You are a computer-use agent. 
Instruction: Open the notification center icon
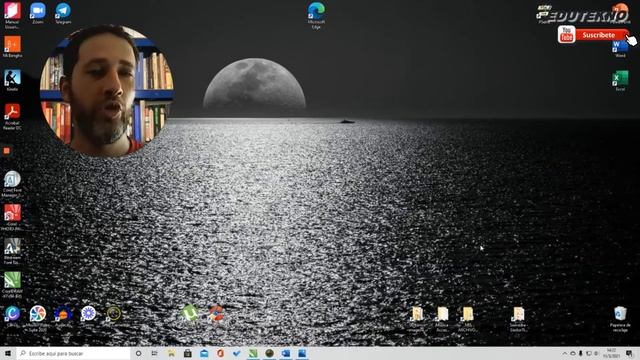click(x=629, y=353)
